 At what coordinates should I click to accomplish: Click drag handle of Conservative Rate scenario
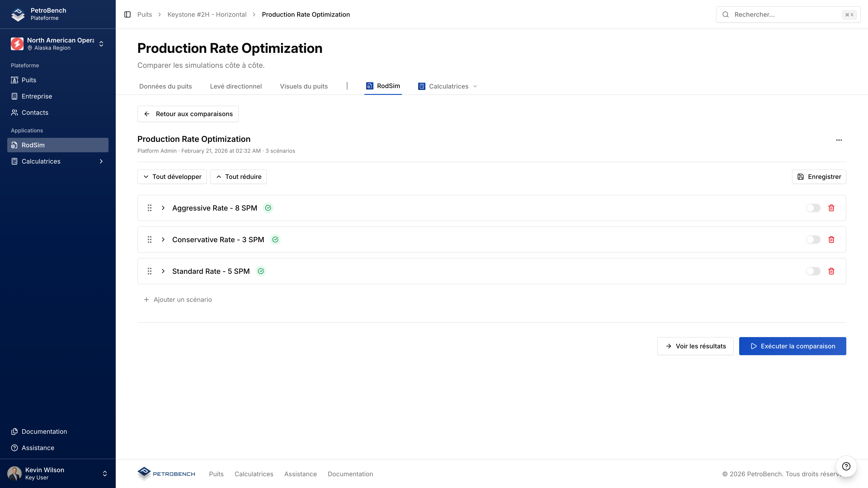coord(150,239)
